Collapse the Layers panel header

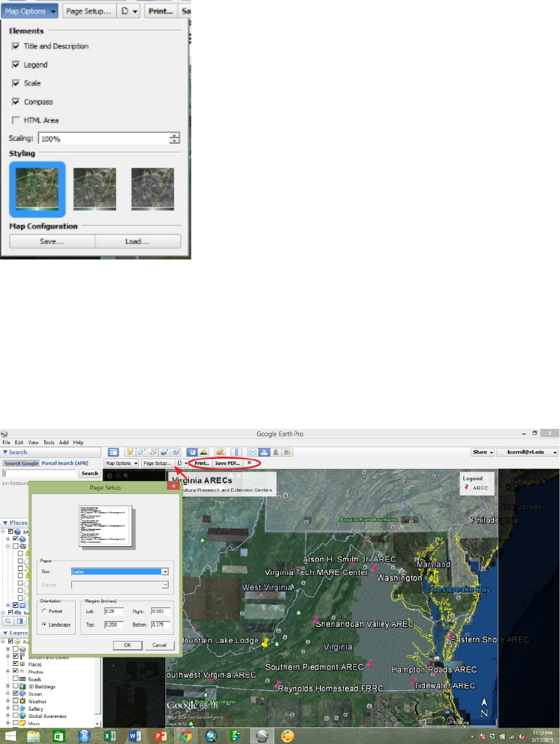[15, 633]
